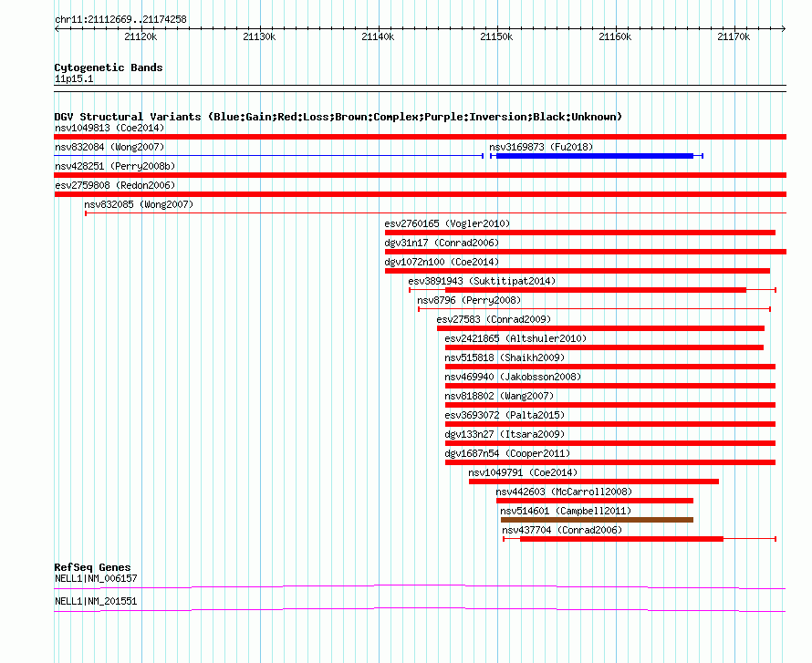Click the 21140k ruler position
The height and width of the screenshot is (663, 812).
tap(378, 36)
